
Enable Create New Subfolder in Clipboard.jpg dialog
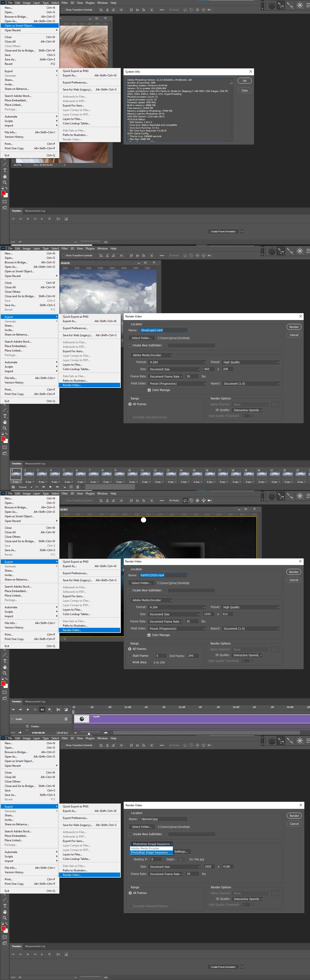pos(130,834)
